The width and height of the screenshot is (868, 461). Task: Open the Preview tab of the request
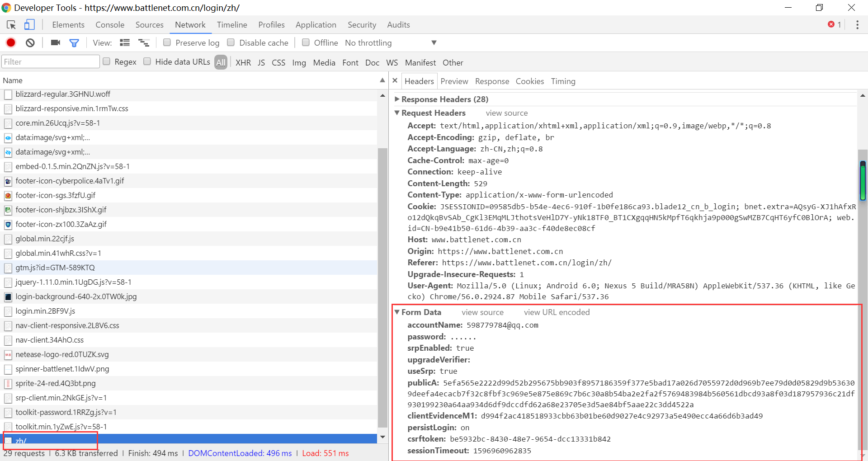pos(454,81)
